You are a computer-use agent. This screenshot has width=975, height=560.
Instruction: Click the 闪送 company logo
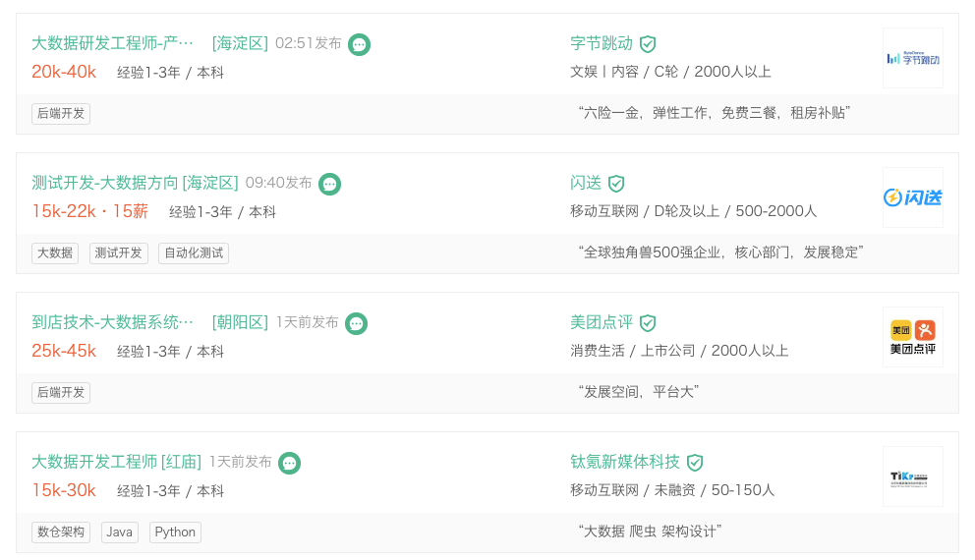click(912, 197)
